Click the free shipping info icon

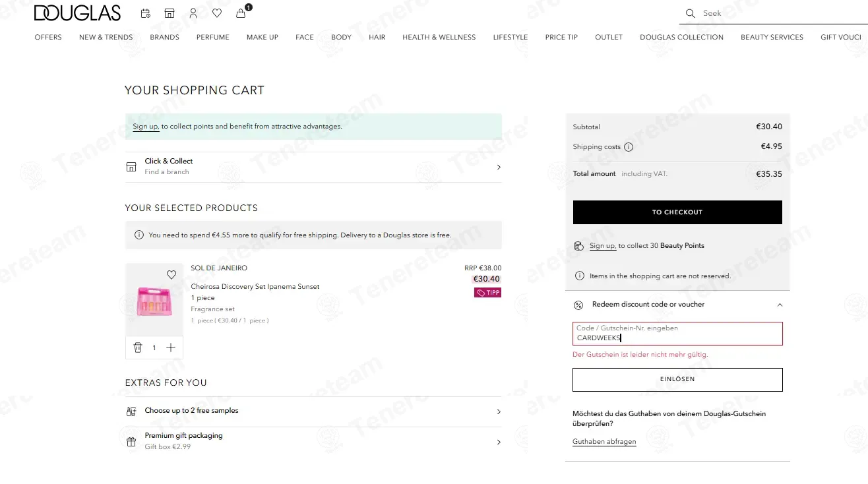(139, 235)
